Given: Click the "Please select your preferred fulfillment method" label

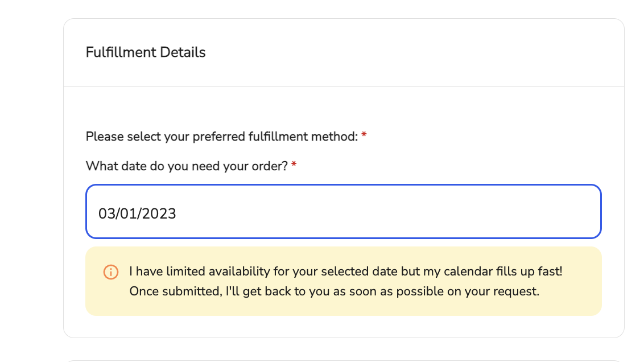Looking at the screenshot, I should [x=222, y=137].
